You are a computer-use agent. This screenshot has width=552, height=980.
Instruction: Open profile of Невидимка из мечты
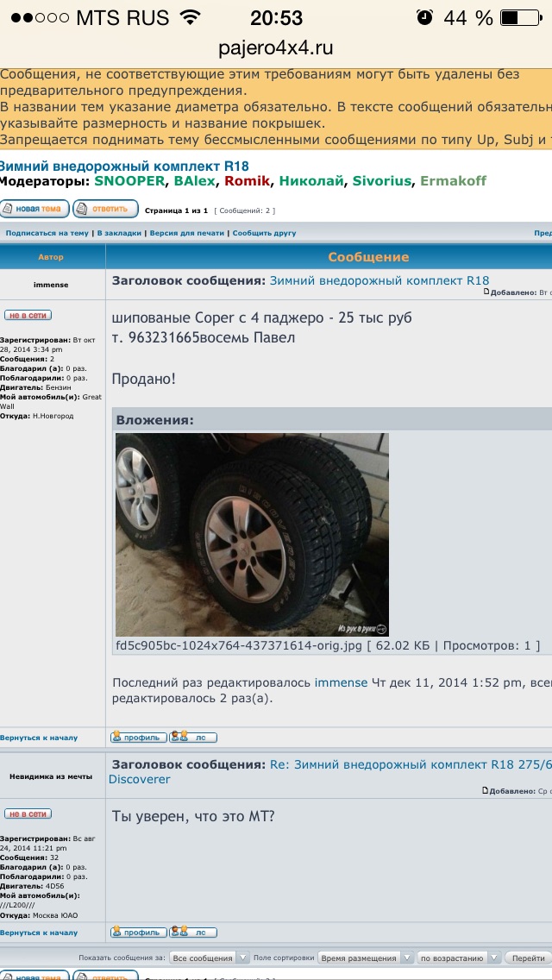click(x=139, y=933)
